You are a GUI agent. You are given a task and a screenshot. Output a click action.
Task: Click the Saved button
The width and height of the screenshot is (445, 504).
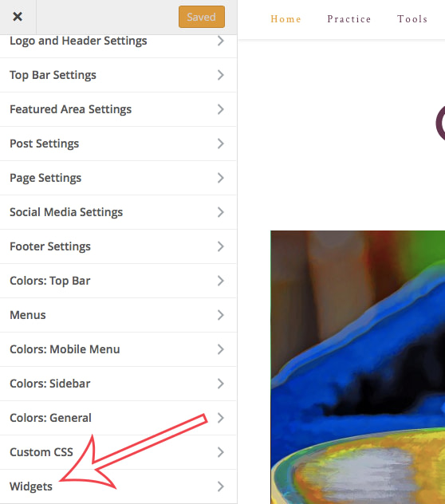[202, 17]
